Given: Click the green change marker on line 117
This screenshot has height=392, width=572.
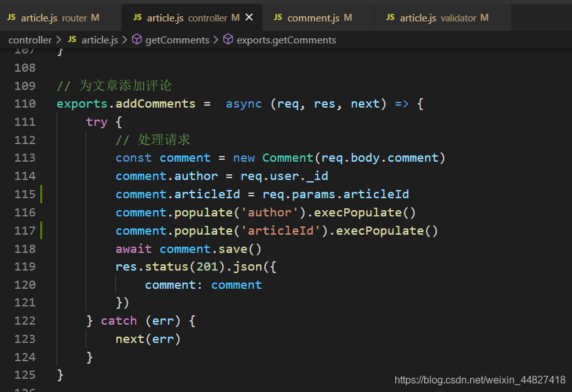Looking at the screenshot, I should (x=42, y=230).
